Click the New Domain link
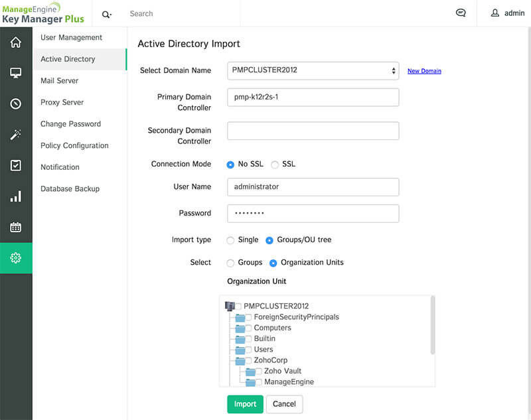Image resolution: width=531 pixels, height=420 pixels. (424, 71)
